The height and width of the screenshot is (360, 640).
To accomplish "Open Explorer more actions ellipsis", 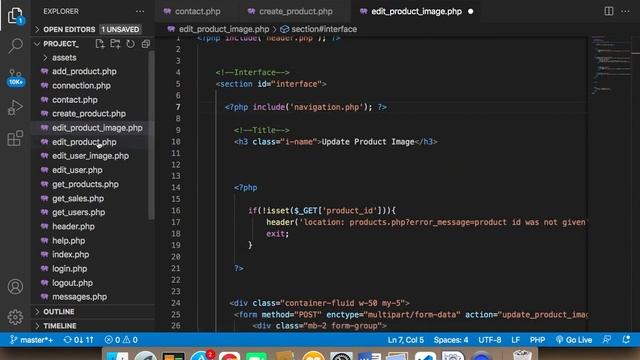I will click(x=140, y=11).
